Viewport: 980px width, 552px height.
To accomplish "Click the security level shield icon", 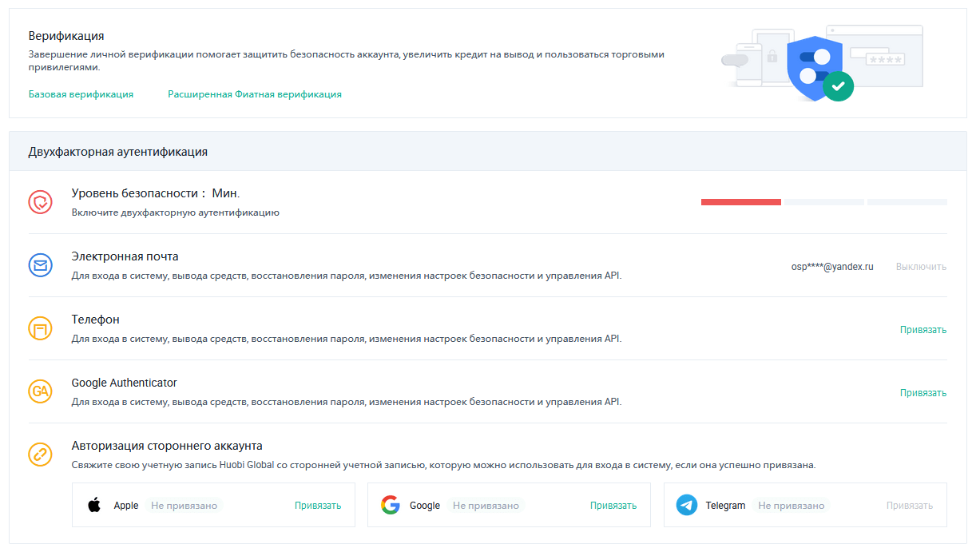I will pos(40,202).
